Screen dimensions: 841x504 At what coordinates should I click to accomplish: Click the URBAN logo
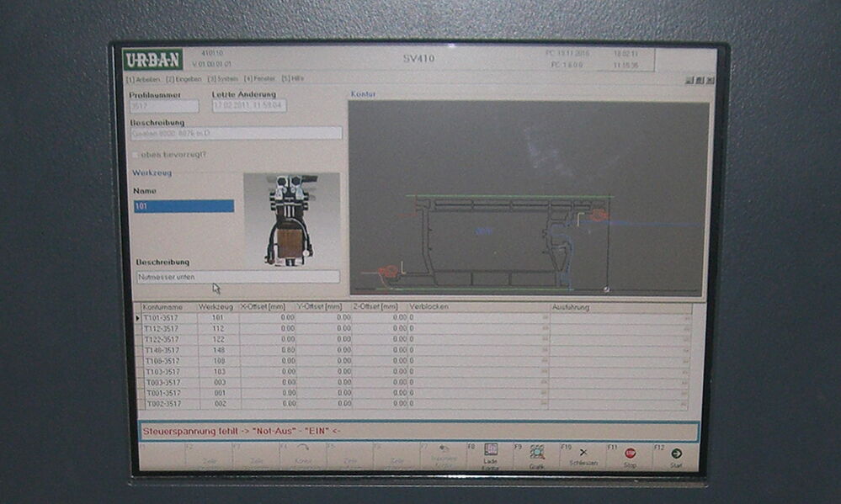[x=152, y=60]
